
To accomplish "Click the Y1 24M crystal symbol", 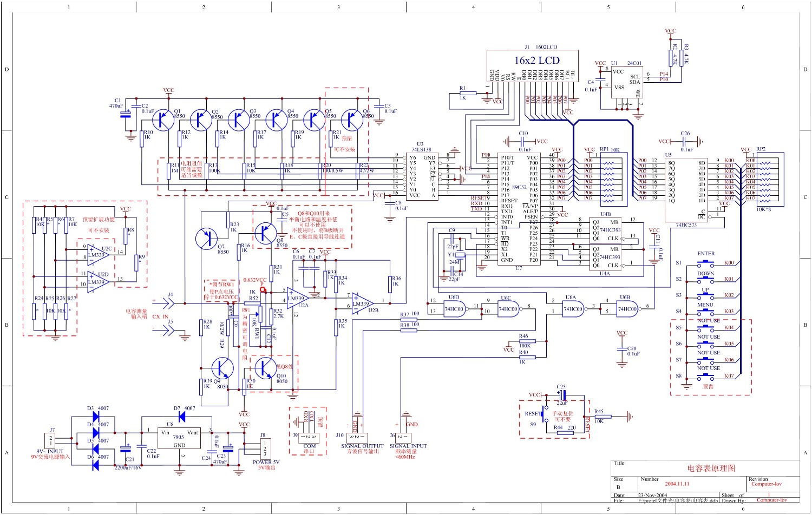I will (461, 255).
